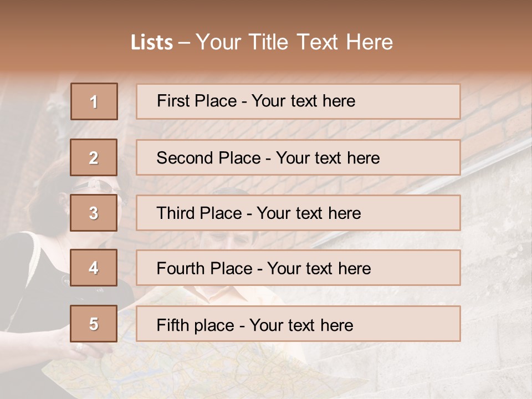
Task: Select the number 1 box
Action: [94, 101]
